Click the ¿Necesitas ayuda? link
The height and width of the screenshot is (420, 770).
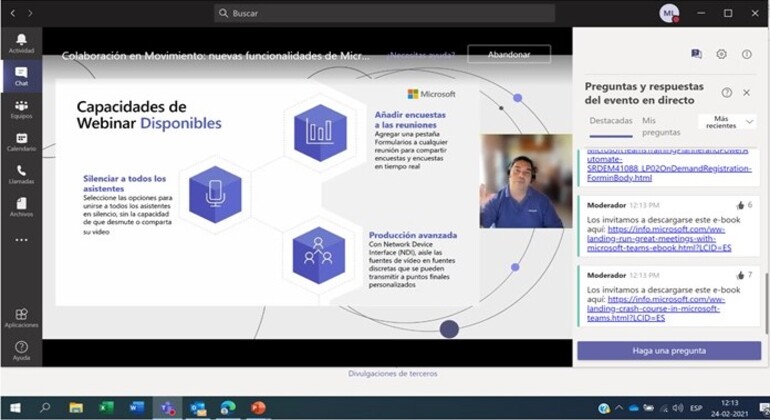pos(420,54)
